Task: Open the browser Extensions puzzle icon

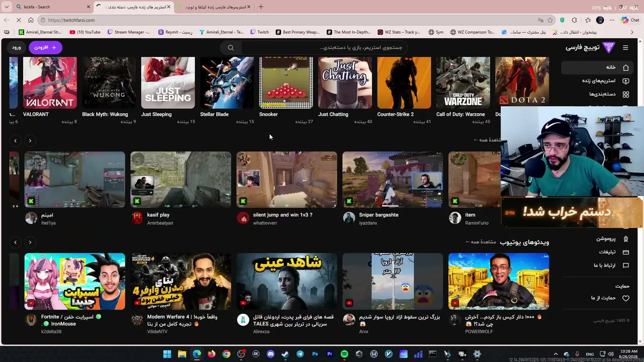Action: (575, 20)
